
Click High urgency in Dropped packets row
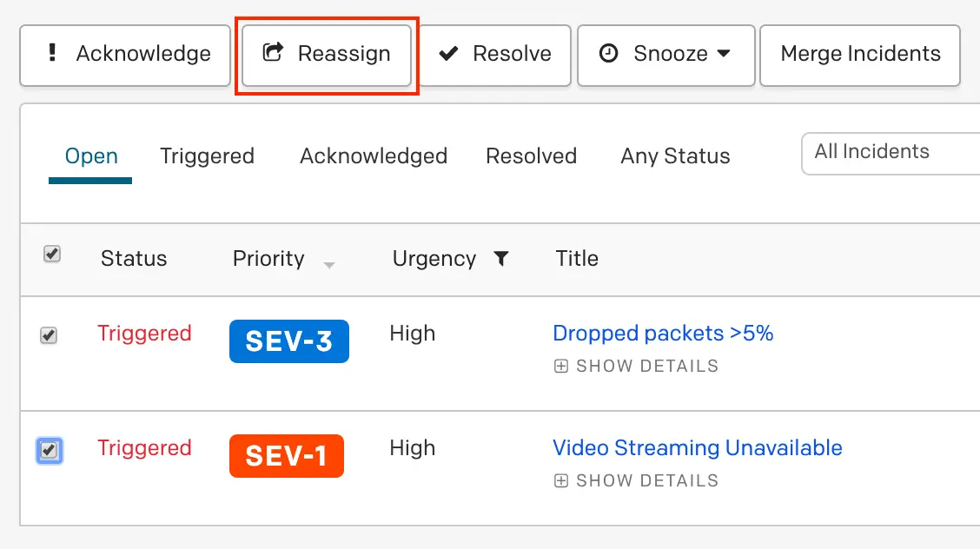coord(413,334)
